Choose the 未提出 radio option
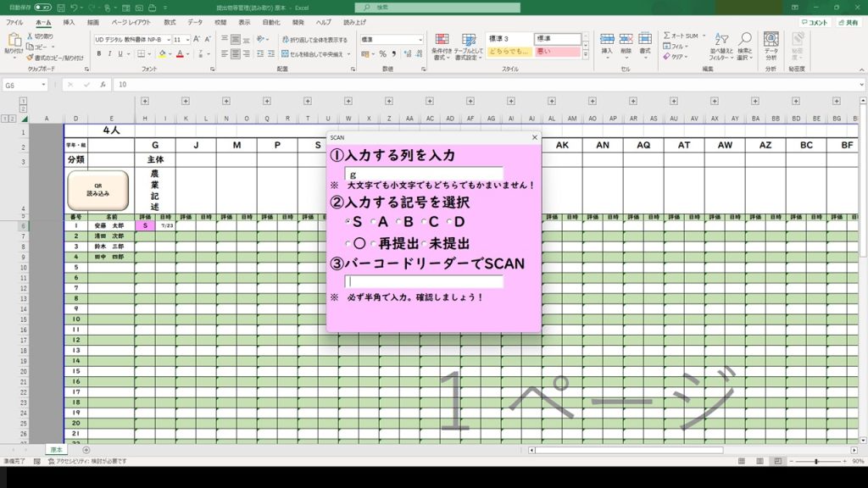Image resolution: width=868 pixels, height=488 pixels. coord(423,244)
